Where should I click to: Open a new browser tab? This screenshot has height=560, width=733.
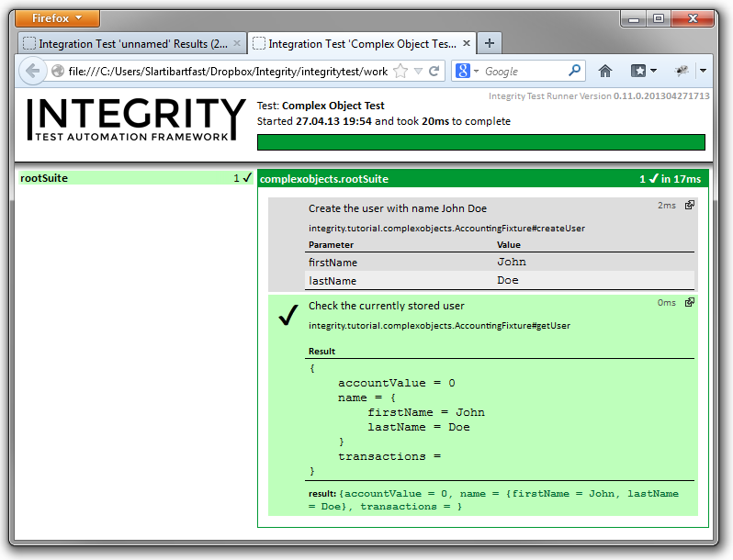[x=490, y=43]
